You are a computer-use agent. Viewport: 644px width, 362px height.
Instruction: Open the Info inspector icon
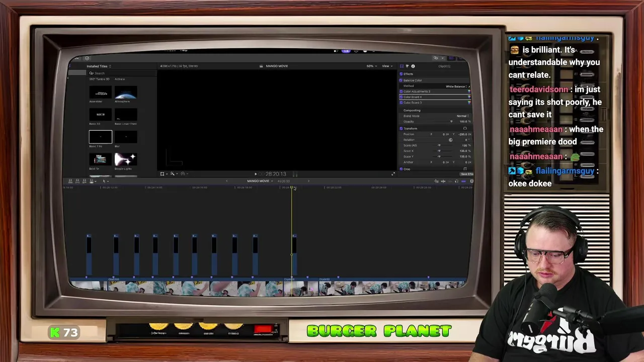point(413,66)
